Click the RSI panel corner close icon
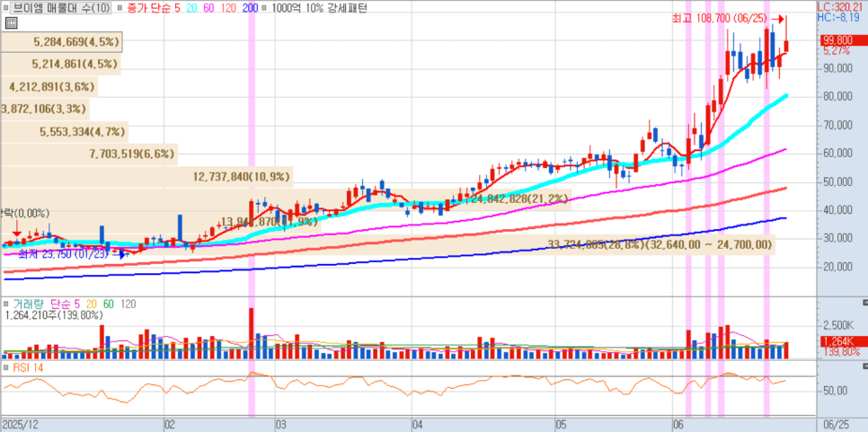Screen dimensions: 868x432 click(864, 366)
